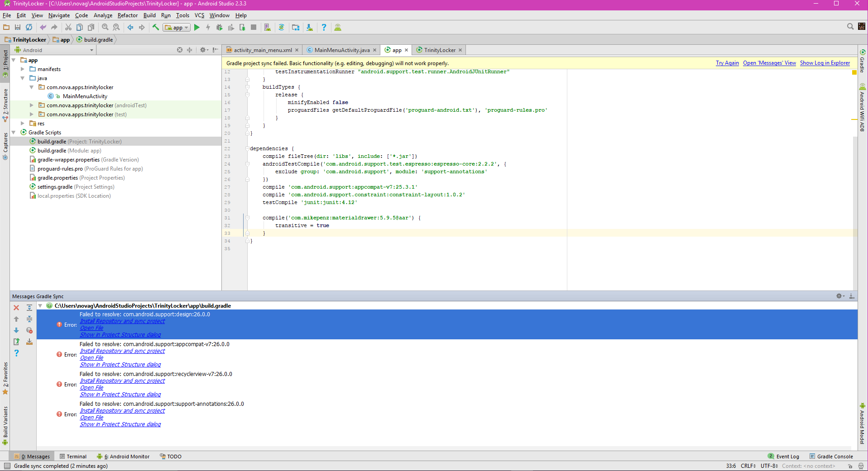
Task: Collapse the Gradle Scripts node
Action: (14, 133)
